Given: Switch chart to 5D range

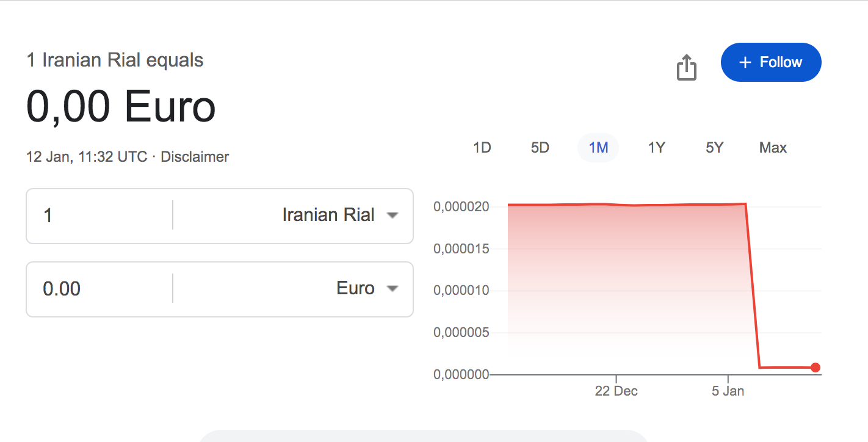Looking at the screenshot, I should click(540, 148).
